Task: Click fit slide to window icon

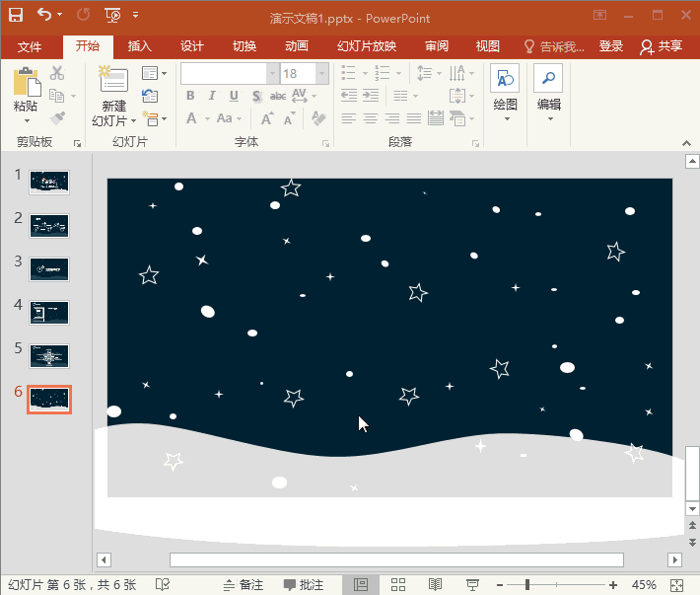Action: click(x=675, y=585)
